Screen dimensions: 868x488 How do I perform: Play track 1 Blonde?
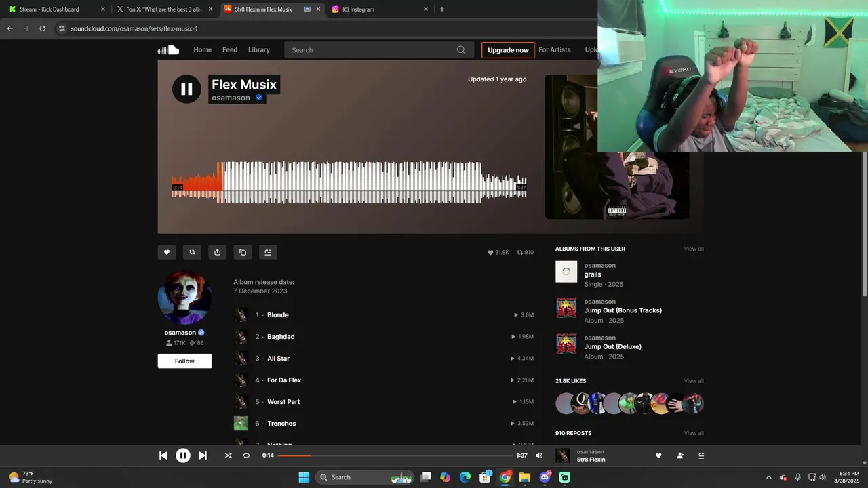(x=277, y=315)
